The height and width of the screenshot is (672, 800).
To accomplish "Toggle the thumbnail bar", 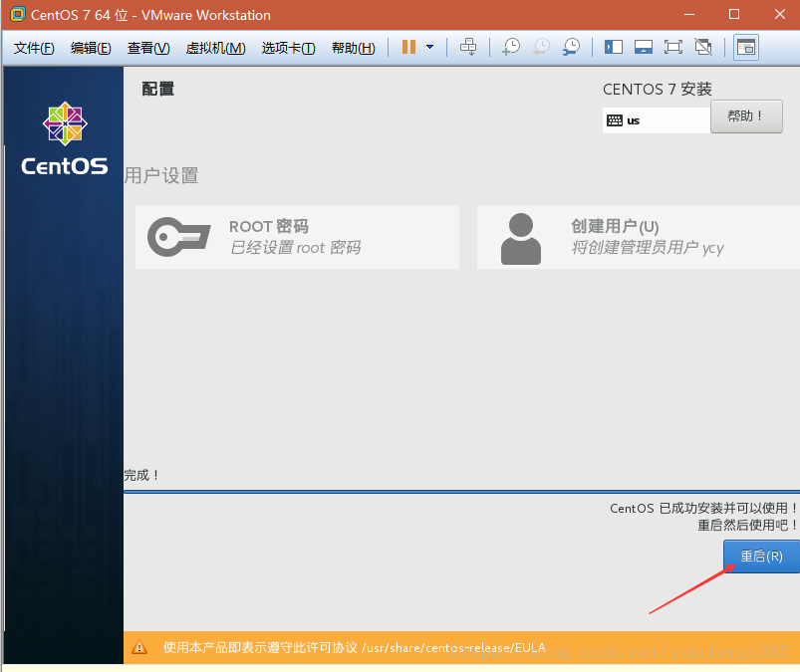I will coord(644,48).
